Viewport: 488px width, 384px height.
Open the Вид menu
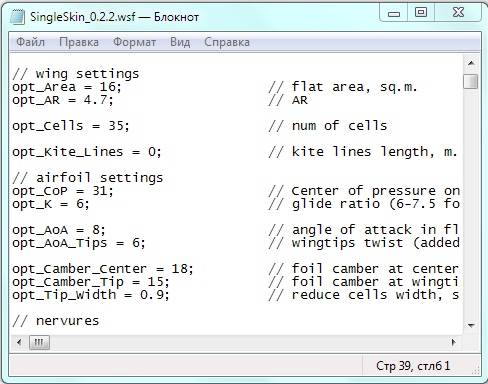(x=180, y=42)
